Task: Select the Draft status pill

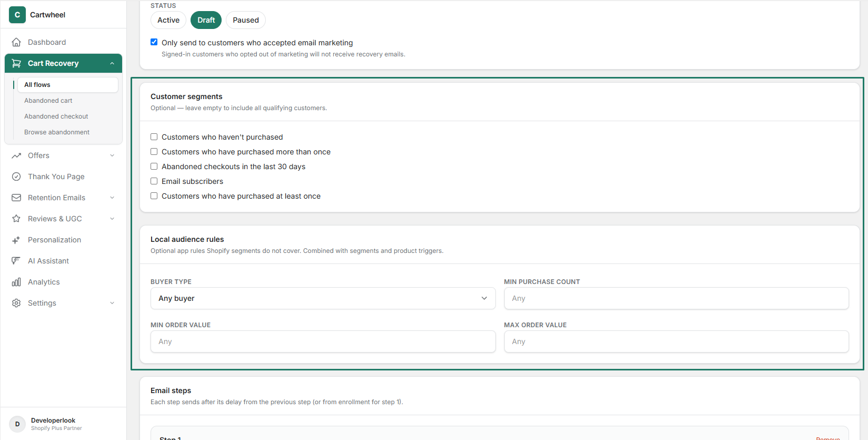Action: coord(206,20)
